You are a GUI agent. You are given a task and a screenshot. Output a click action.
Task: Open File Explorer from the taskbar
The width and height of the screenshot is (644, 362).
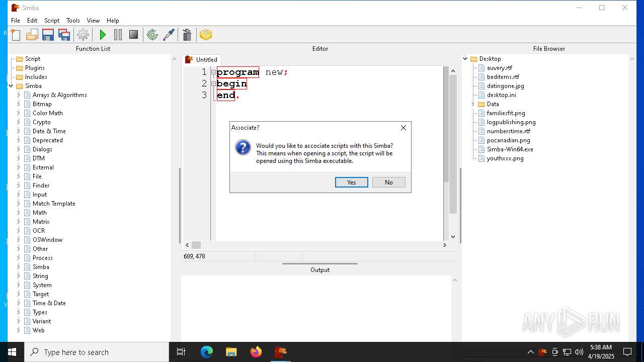pyautogui.click(x=231, y=352)
